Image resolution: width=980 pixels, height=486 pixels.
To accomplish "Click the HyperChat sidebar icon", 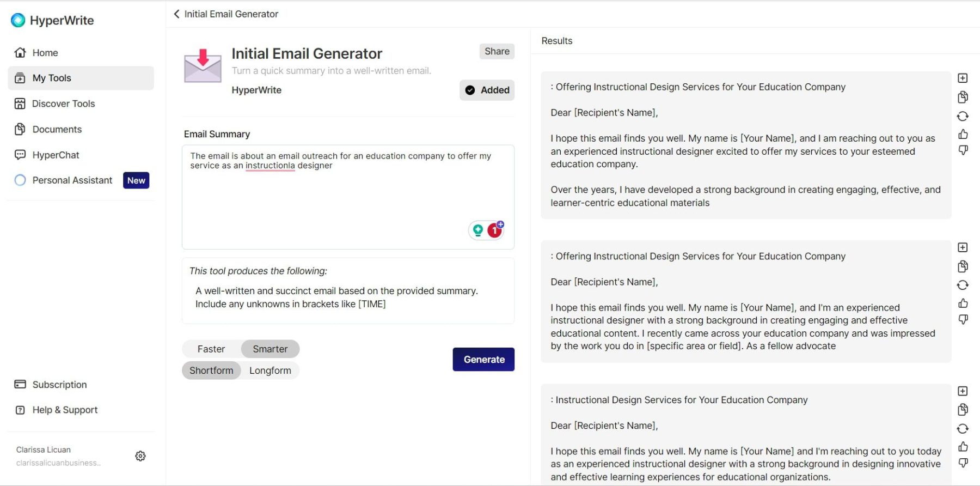I will (20, 155).
